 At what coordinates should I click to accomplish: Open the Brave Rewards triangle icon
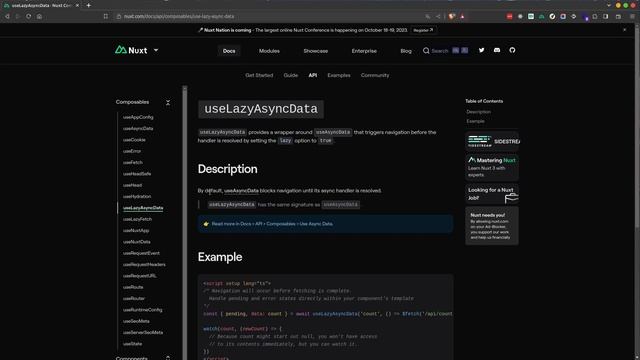click(462, 16)
